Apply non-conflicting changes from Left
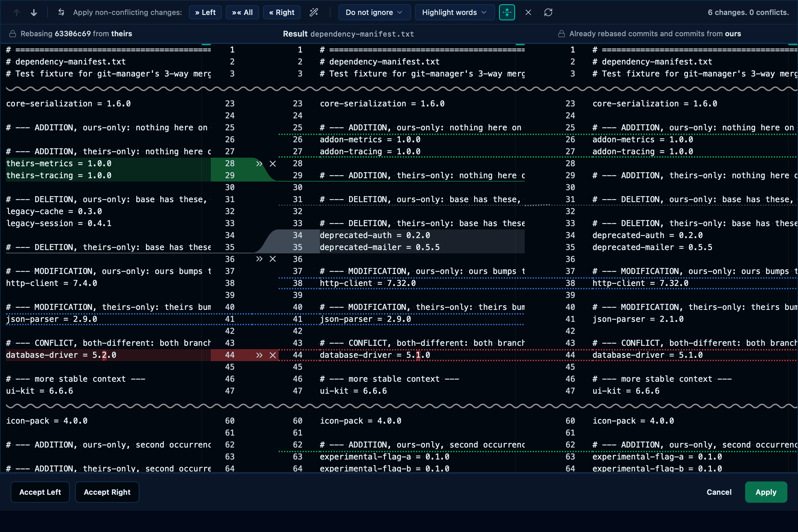The image size is (798, 532). click(205, 13)
